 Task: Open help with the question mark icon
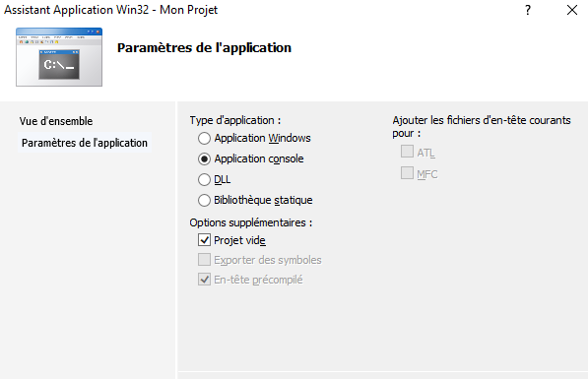528,10
